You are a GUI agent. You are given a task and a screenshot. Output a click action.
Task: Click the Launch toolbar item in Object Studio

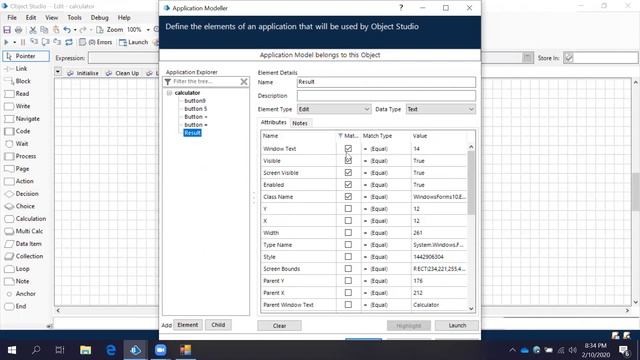coord(133,42)
